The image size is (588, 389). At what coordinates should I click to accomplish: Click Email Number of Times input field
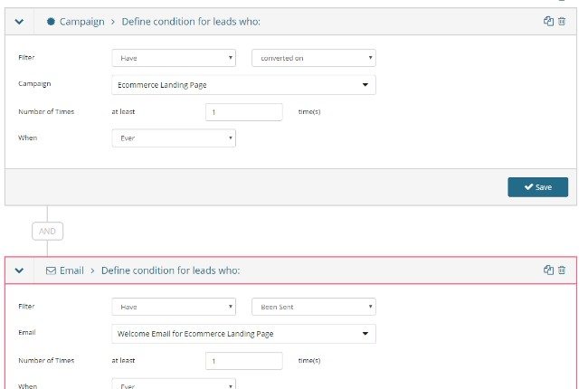point(244,361)
